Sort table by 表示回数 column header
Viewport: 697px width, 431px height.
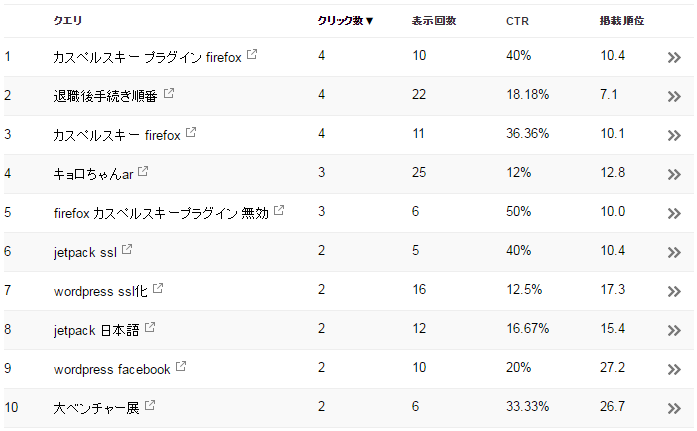434,20
